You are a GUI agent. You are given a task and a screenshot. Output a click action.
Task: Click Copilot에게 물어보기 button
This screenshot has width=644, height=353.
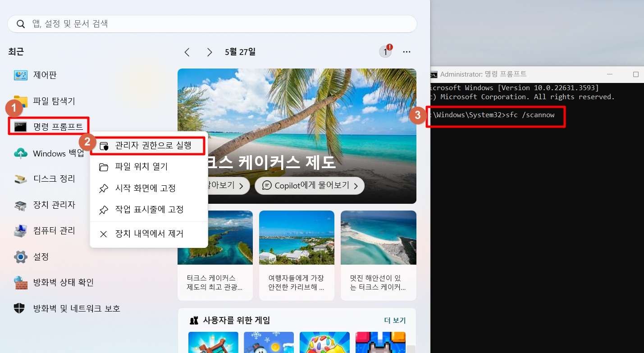click(x=310, y=185)
